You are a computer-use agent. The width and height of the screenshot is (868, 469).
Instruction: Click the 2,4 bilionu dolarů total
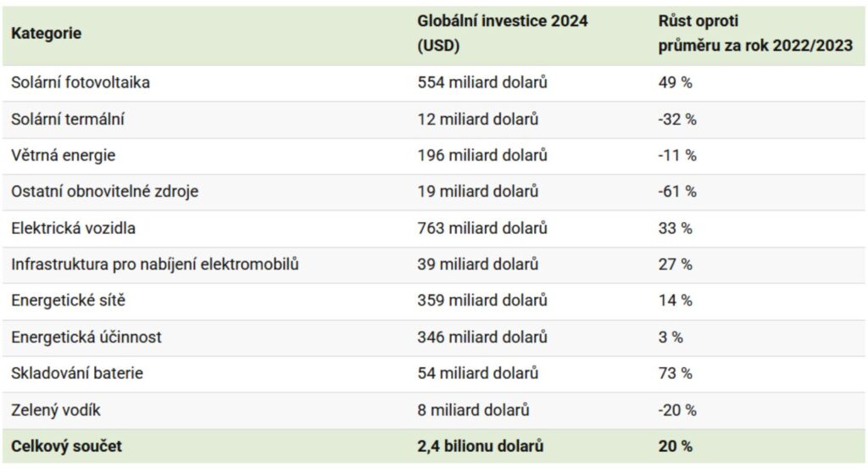click(x=481, y=446)
